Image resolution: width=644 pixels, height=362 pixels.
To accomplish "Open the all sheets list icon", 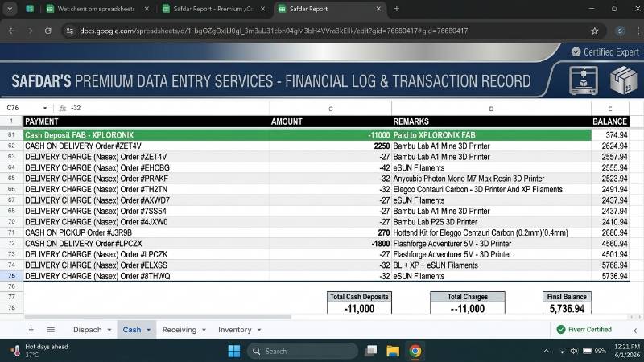I will (x=51, y=330).
